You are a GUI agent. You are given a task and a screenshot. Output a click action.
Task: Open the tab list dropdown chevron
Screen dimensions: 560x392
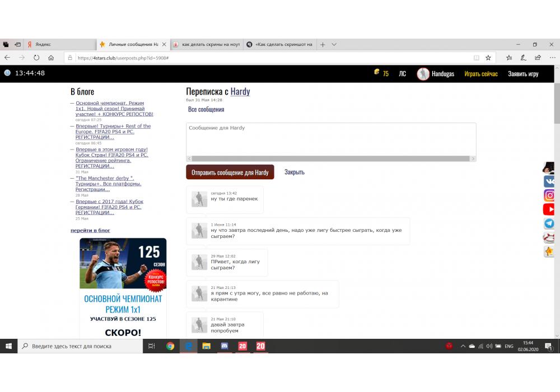334,44
